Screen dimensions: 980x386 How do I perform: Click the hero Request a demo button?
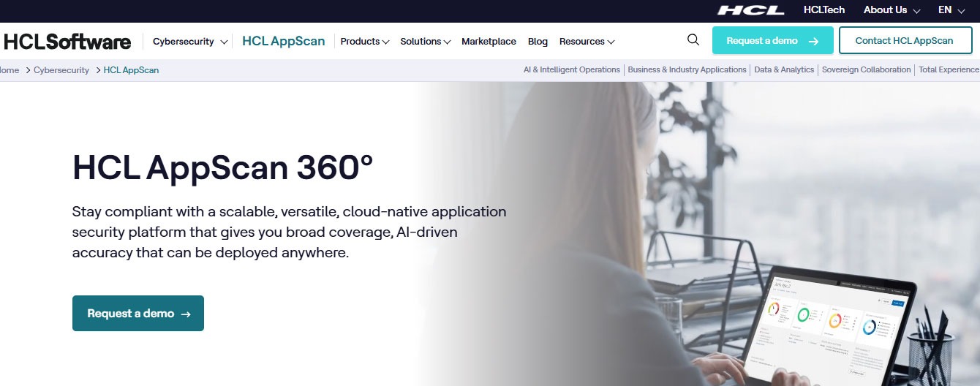coord(138,313)
